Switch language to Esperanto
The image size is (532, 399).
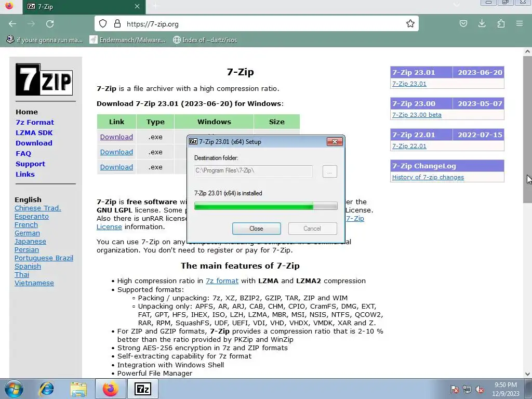click(x=32, y=217)
